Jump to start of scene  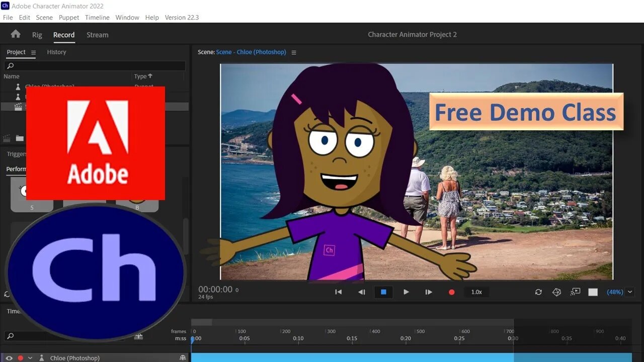[x=339, y=292]
